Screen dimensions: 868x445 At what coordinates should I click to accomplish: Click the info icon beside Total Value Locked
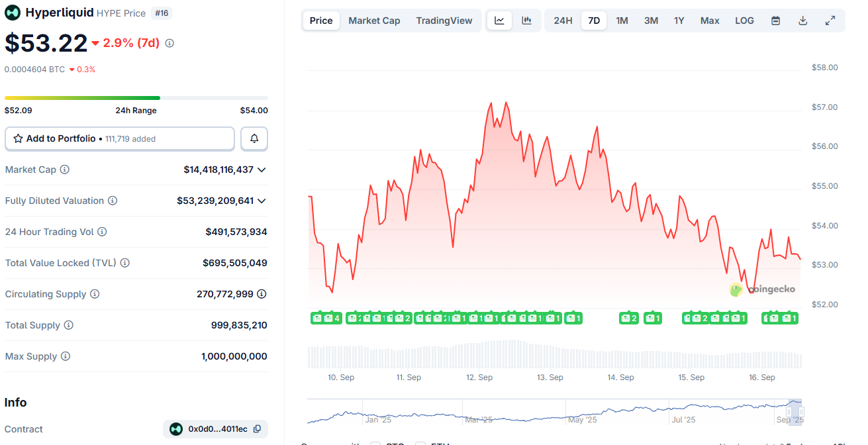coord(125,263)
